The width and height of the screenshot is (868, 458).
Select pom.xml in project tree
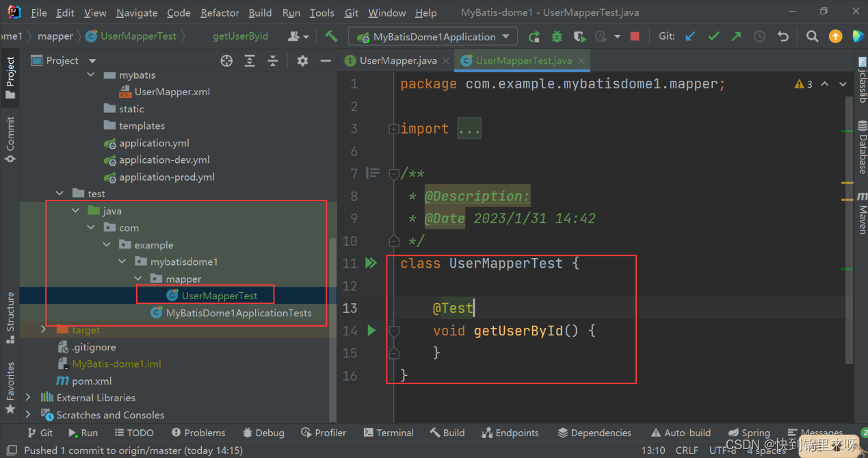(x=83, y=381)
